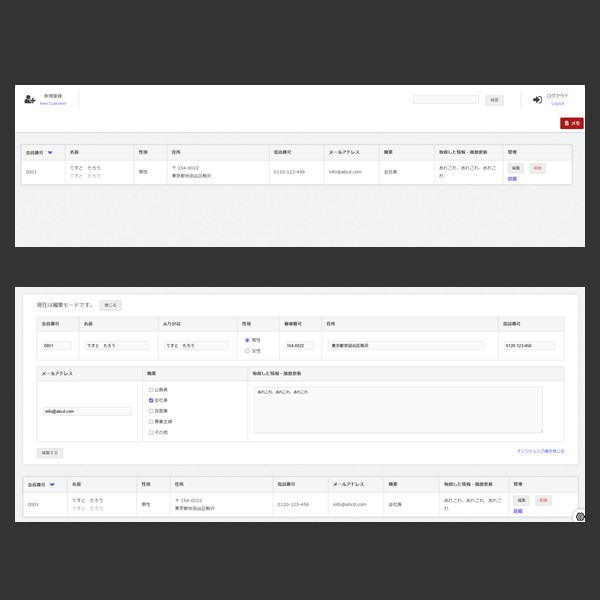Check the 公務員 occupation checkbox
This screenshot has width=600, height=600.
(151, 389)
